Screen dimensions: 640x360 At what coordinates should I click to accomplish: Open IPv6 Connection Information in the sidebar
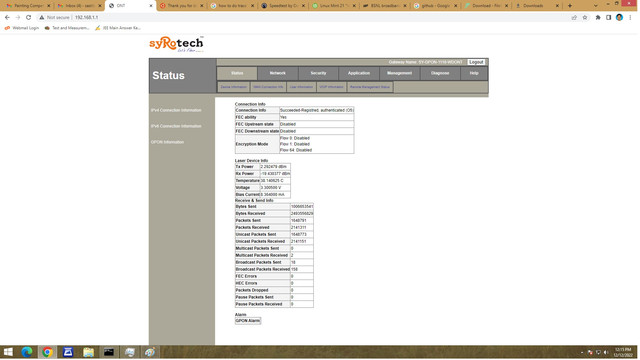click(176, 126)
